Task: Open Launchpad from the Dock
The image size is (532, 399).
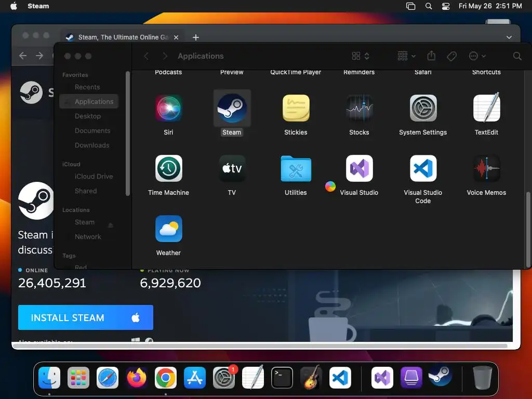Action: (x=78, y=377)
